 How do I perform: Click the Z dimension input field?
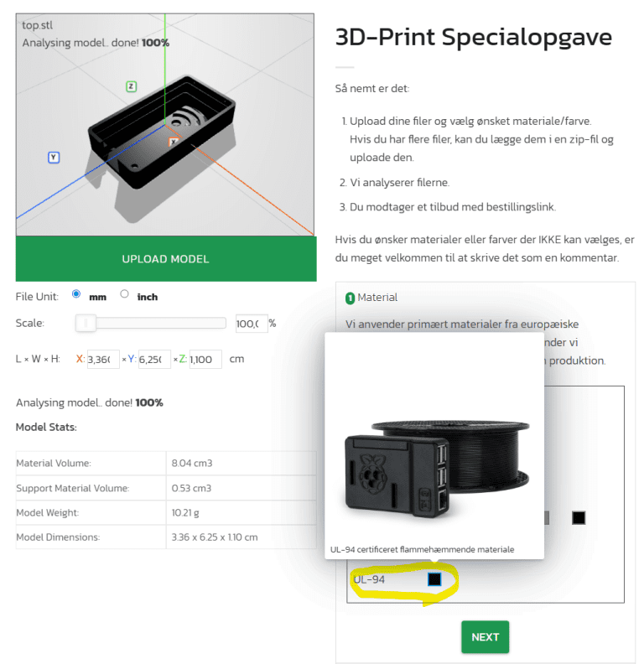(x=205, y=359)
